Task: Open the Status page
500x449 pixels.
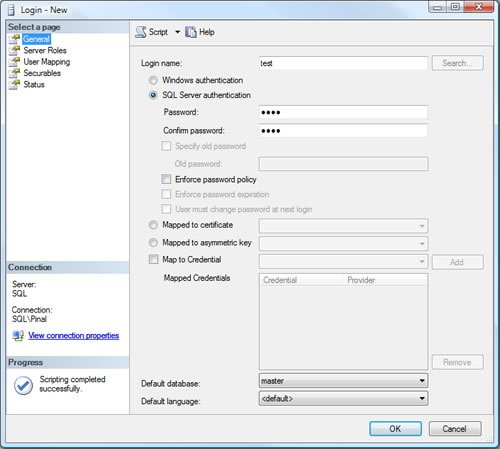Action: 34,84
